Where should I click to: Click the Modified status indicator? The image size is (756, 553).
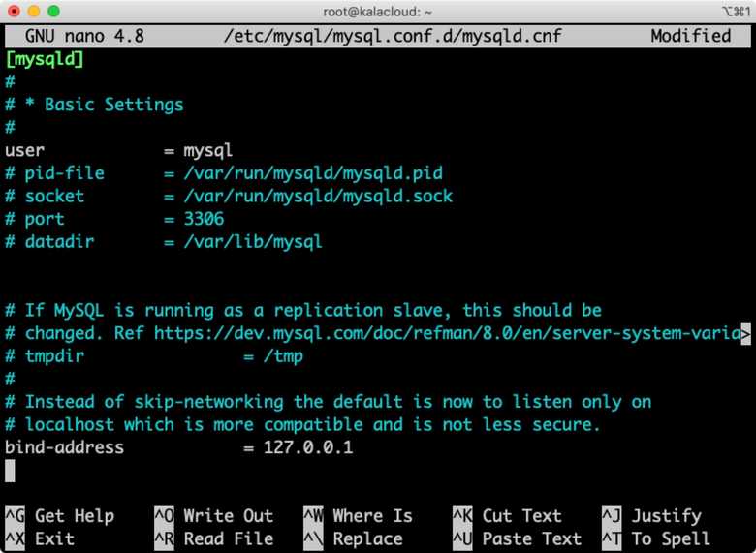[690, 36]
